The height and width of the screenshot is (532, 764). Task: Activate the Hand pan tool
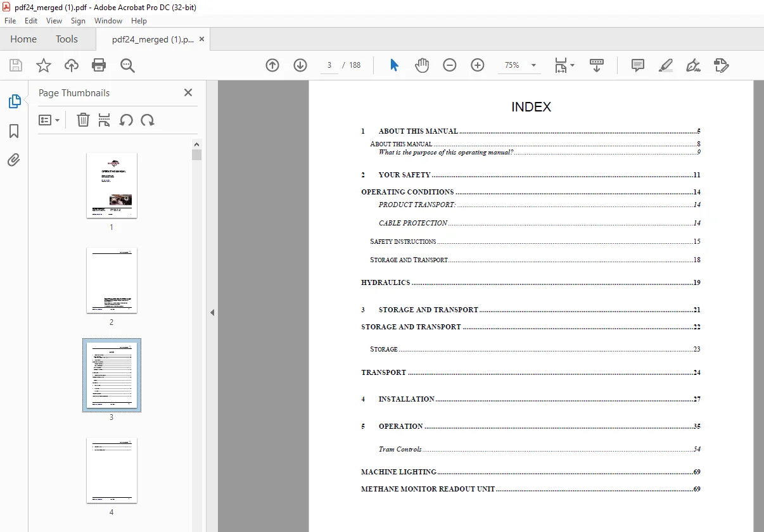[422, 65]
